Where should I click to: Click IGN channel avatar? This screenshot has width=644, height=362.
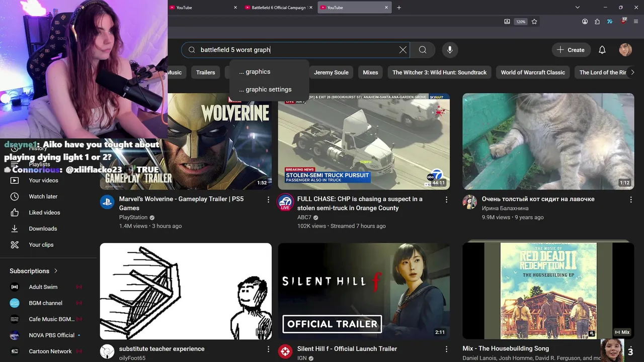coord(285,351)
